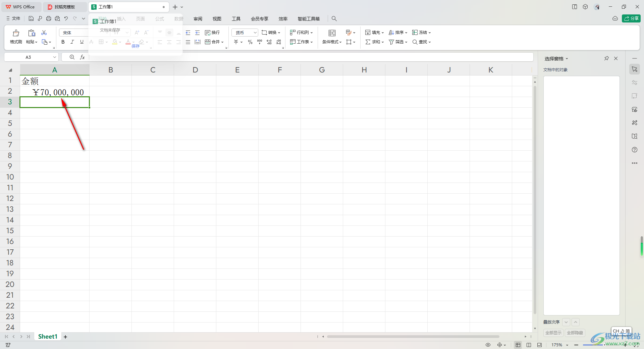Pin the Selection Pane with the pin icon
The height and width of the screenshot is (349, 644).
[606, 58]
